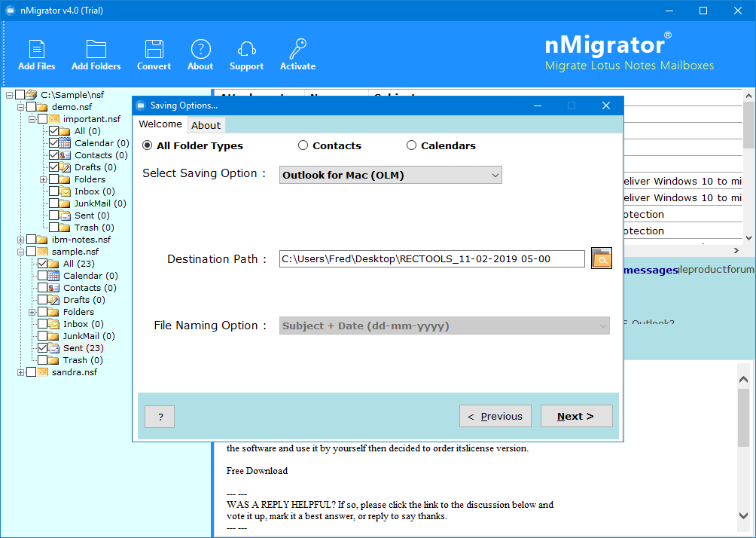Click the question mark help button
This screenshot has height=538, width=756.
click(160, 417)
